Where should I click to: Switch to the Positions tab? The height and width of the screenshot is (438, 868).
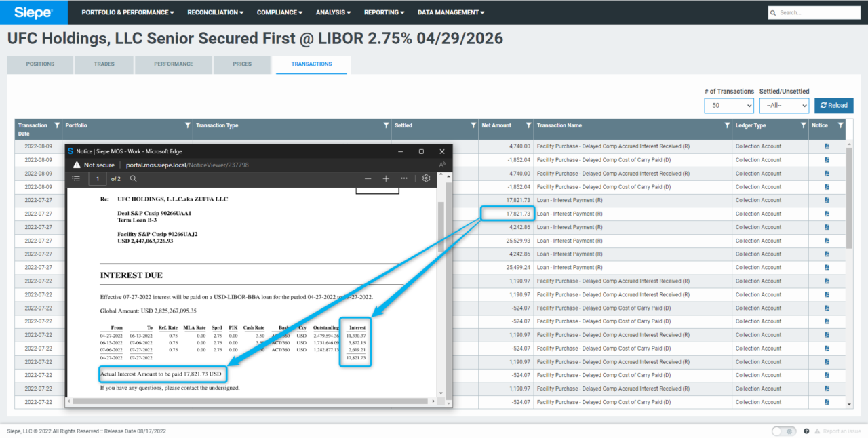40,64
